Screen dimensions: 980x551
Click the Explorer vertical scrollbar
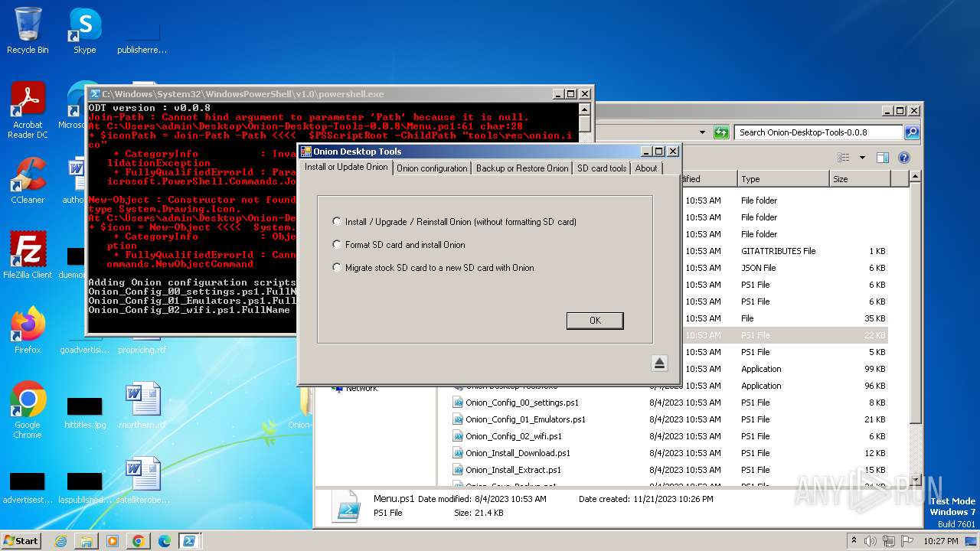click(915, 302)
